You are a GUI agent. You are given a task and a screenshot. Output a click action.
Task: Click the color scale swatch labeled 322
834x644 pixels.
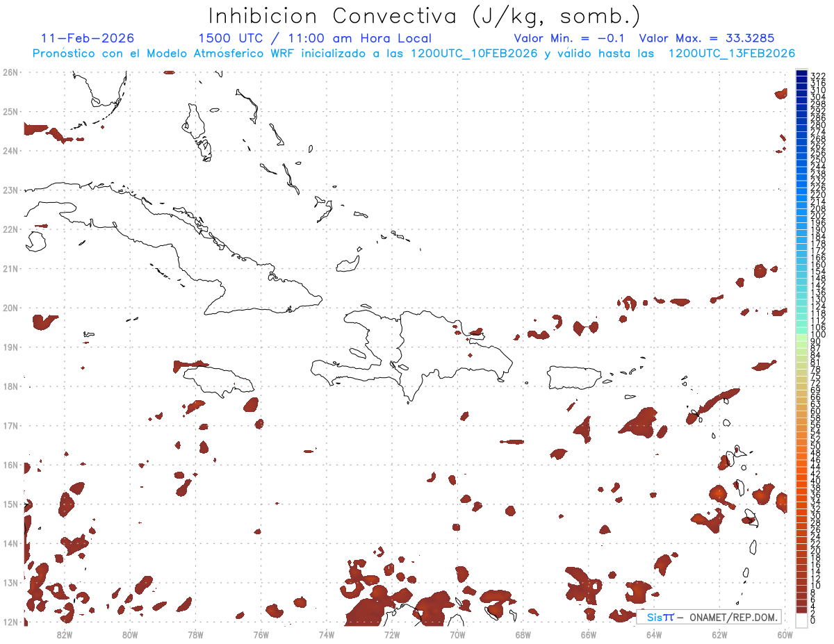point(801,74)
